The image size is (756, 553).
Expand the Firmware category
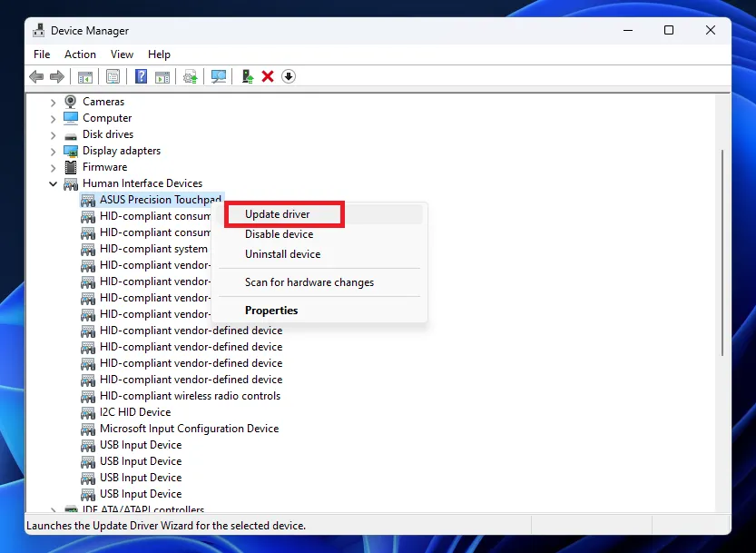coord(53,168)
